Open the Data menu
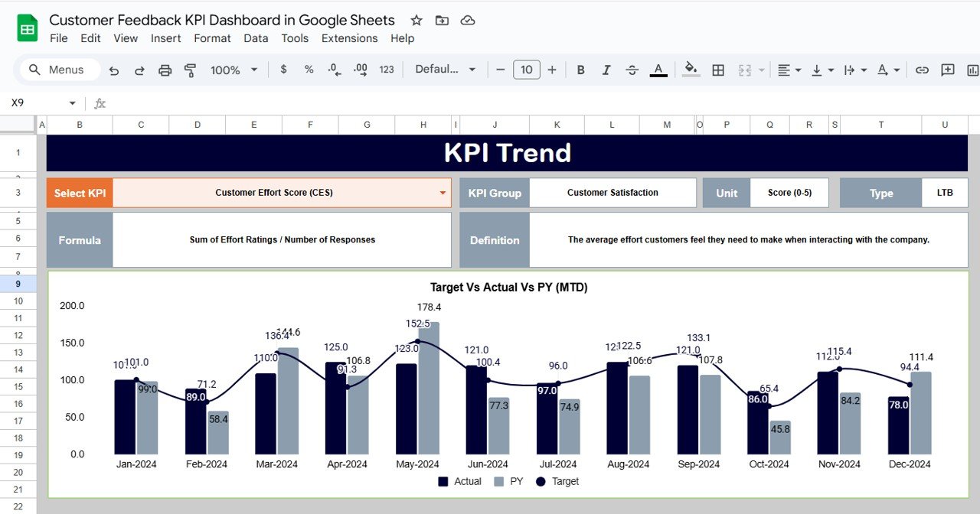 256,38
